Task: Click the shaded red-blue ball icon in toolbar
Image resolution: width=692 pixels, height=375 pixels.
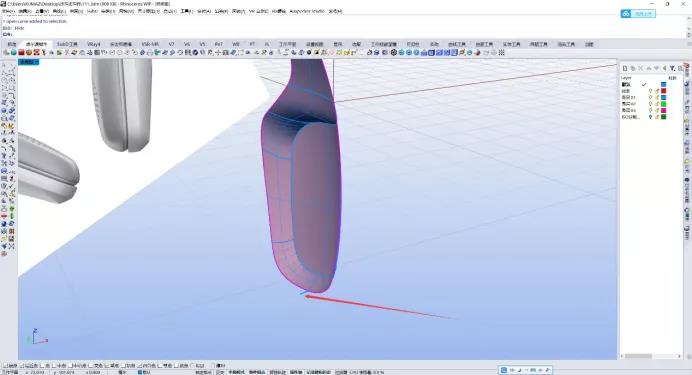Action: point(477,52)
